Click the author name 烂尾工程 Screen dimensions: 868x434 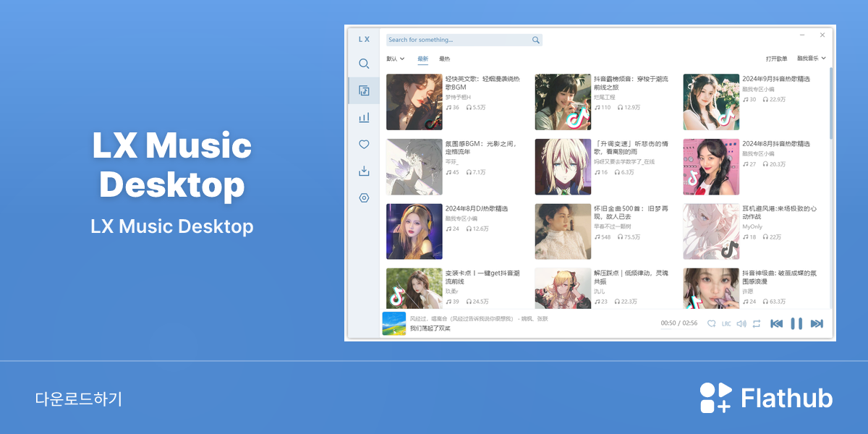click(x=604, y=97)
